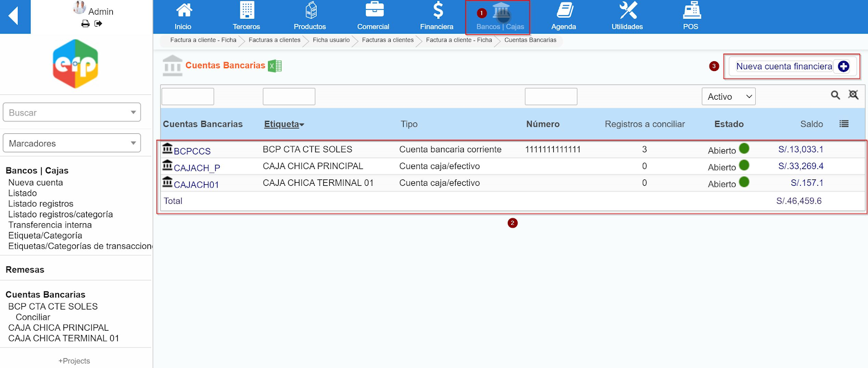The width and height of the screenshot is (868, 368).
Task: Collapse the sidebar with the back arrow
Action: coord(15,16)
